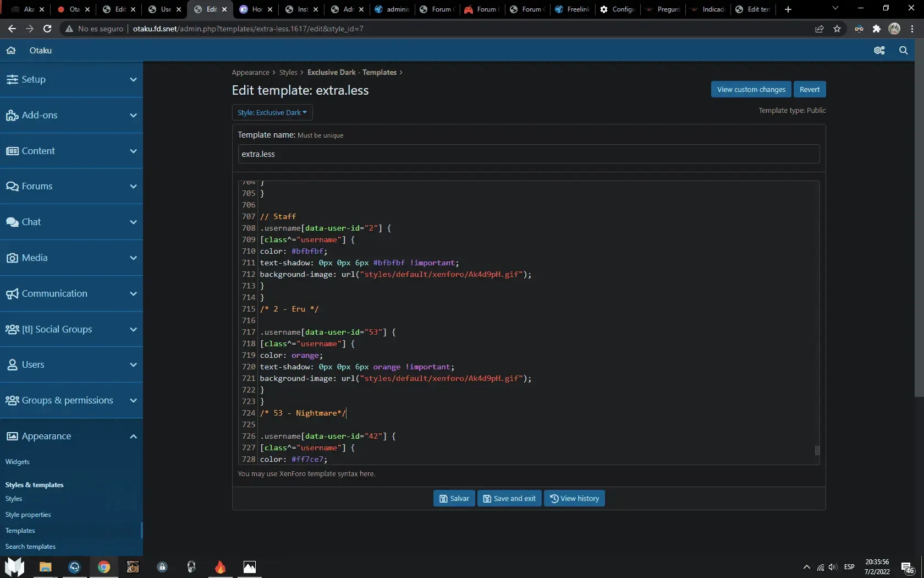Open Templates in sidebar menu
The width and height of the screenshot is (924, 578).
(x=20, y=531)
